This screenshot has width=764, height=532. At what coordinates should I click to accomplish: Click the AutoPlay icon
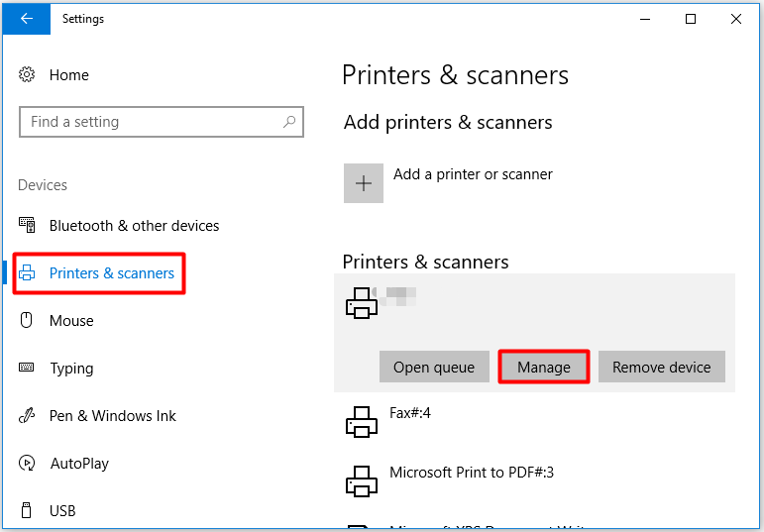point(27,463)
